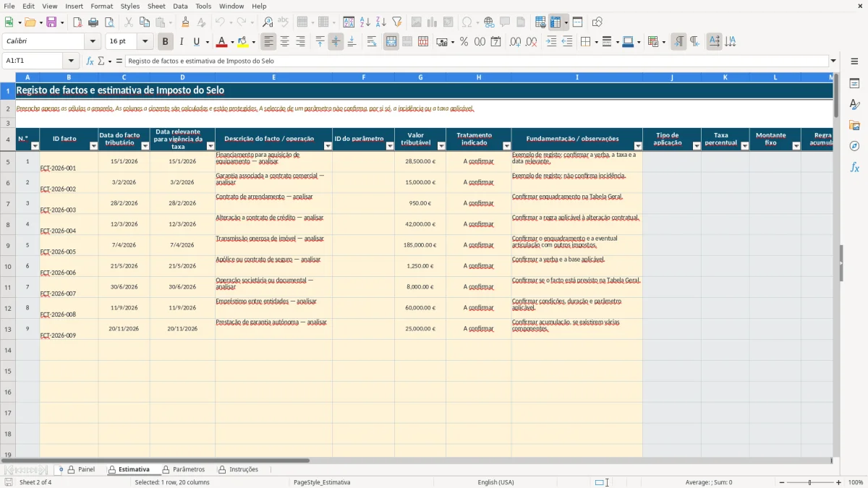Open sidebar Styles panel
The width and height of the screenshot is (868, 488).
(x=854, y=104)
